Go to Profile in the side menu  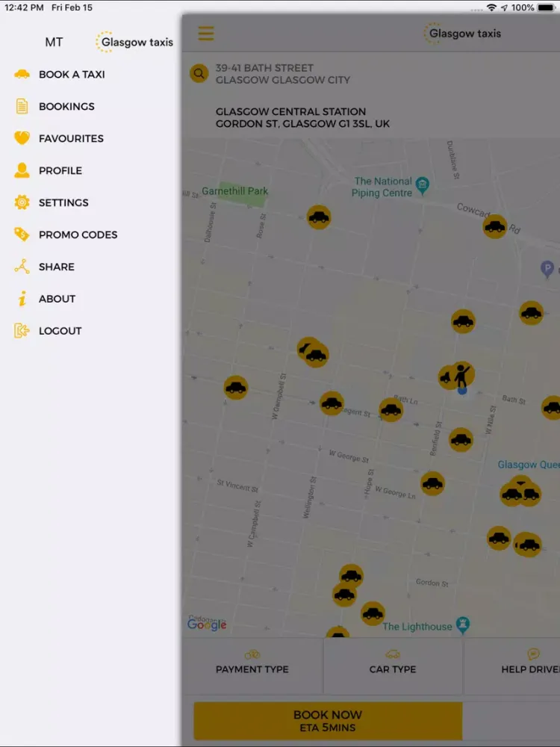coord(60,170)
